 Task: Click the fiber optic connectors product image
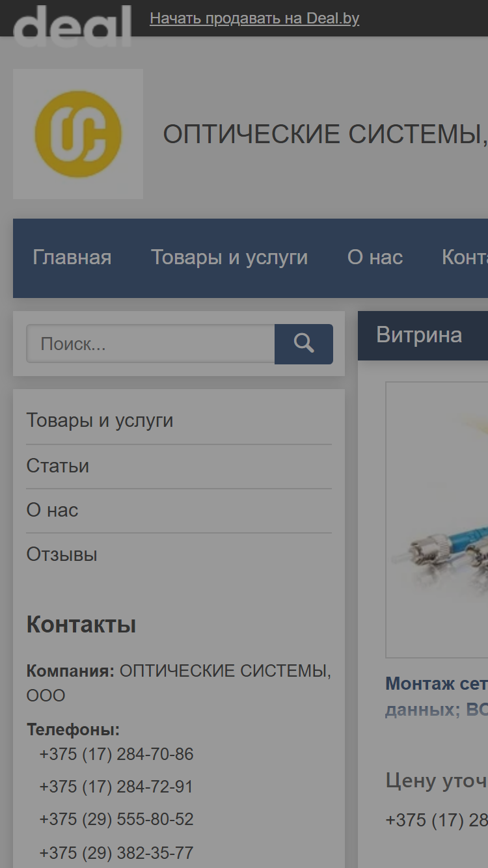tap(437, 520)
